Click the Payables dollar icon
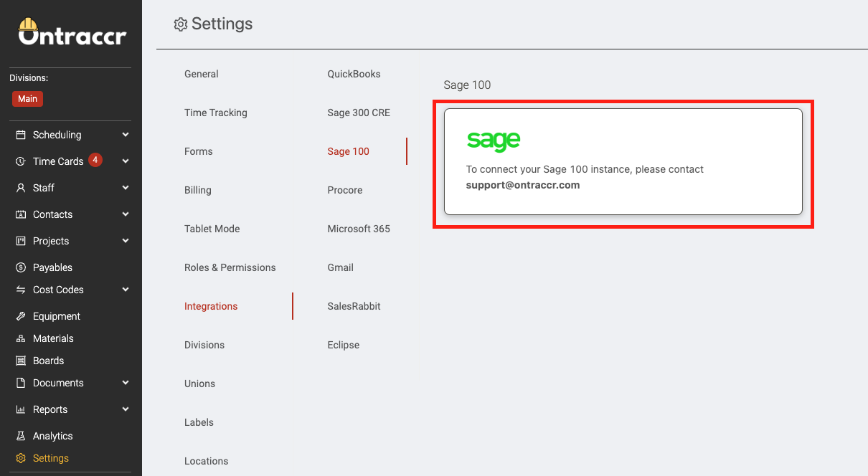 [21, 267]
